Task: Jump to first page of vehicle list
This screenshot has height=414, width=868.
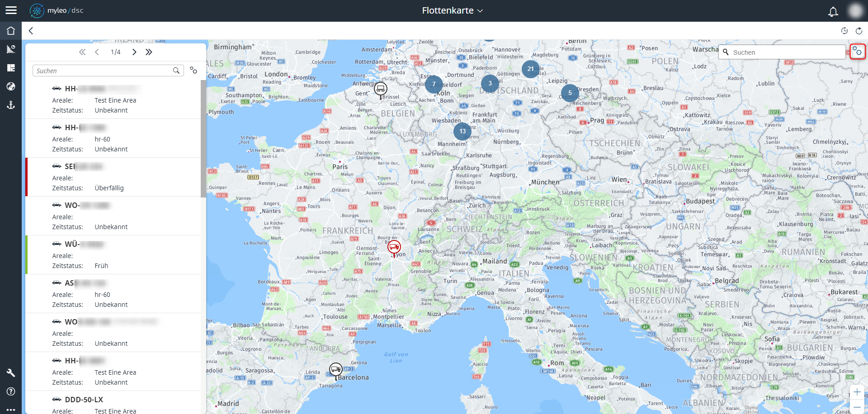Action: 82,52
